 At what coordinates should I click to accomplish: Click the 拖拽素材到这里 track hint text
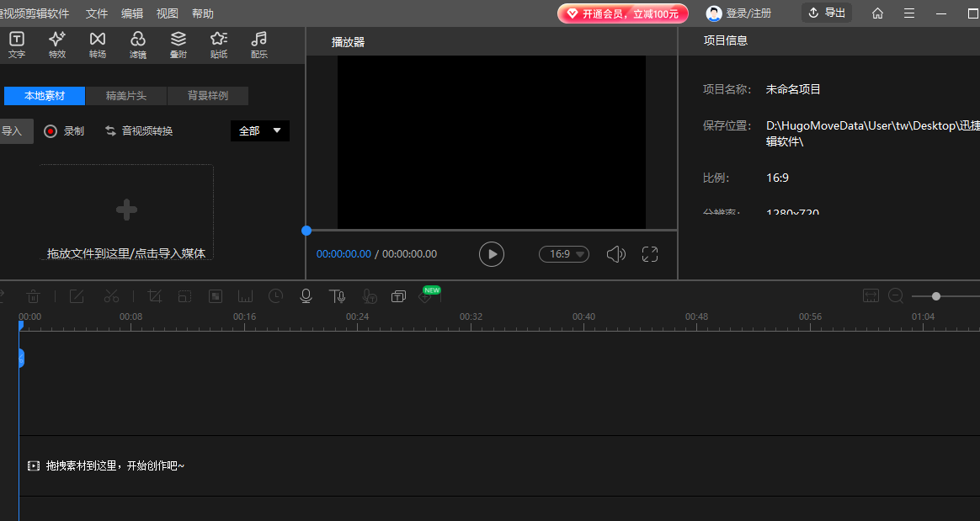[x=115, y=465]
